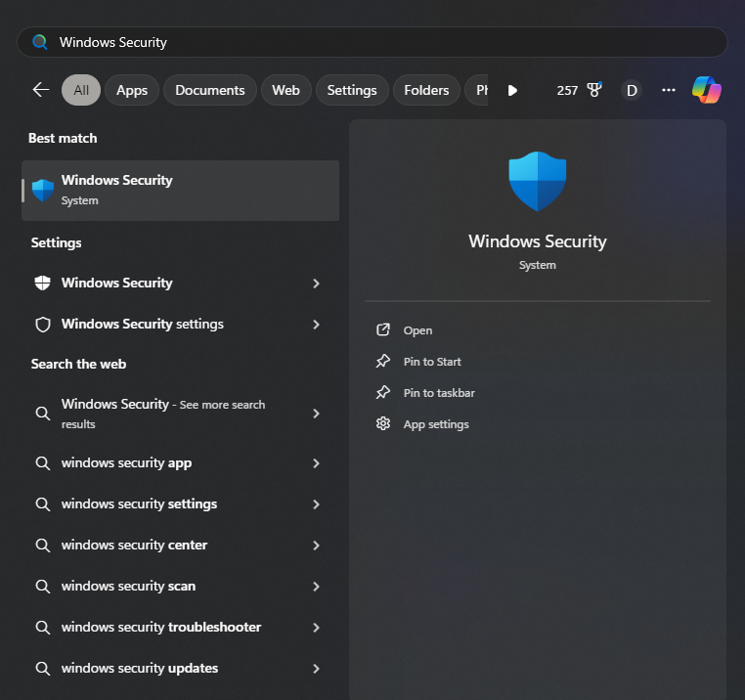Expand the Windows Security settings result chevron

316,324
